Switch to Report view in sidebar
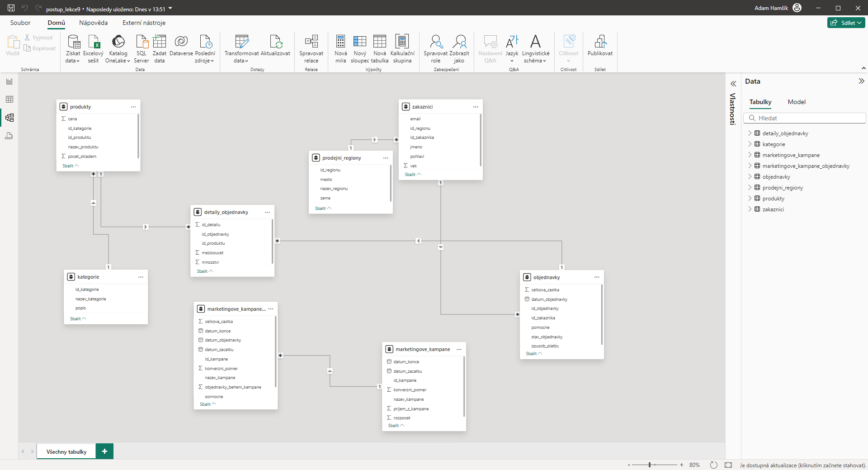The image size is (868, 470). coord(9,81)
